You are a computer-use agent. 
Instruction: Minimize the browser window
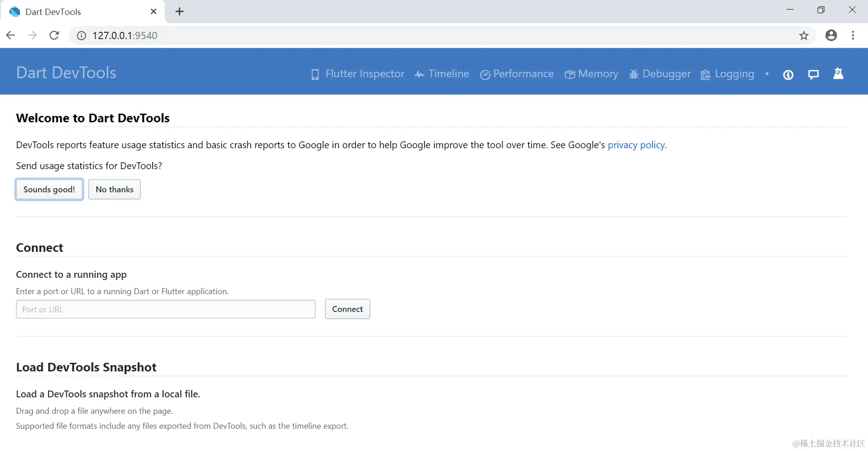(790, 10)
